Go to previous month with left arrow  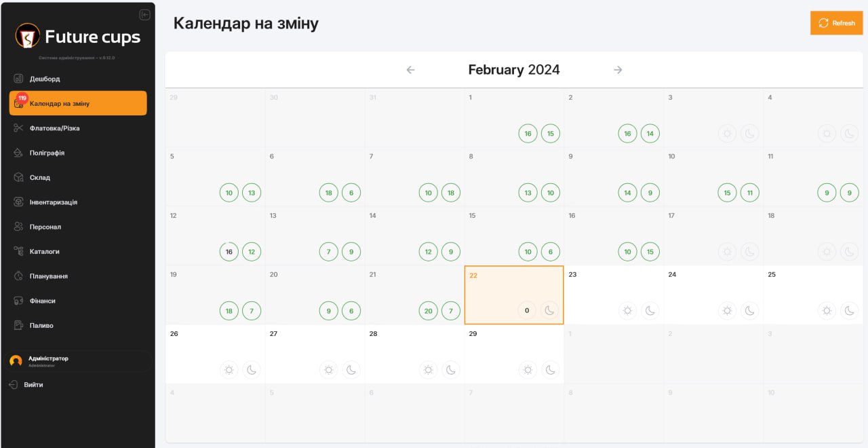[410, 70]
